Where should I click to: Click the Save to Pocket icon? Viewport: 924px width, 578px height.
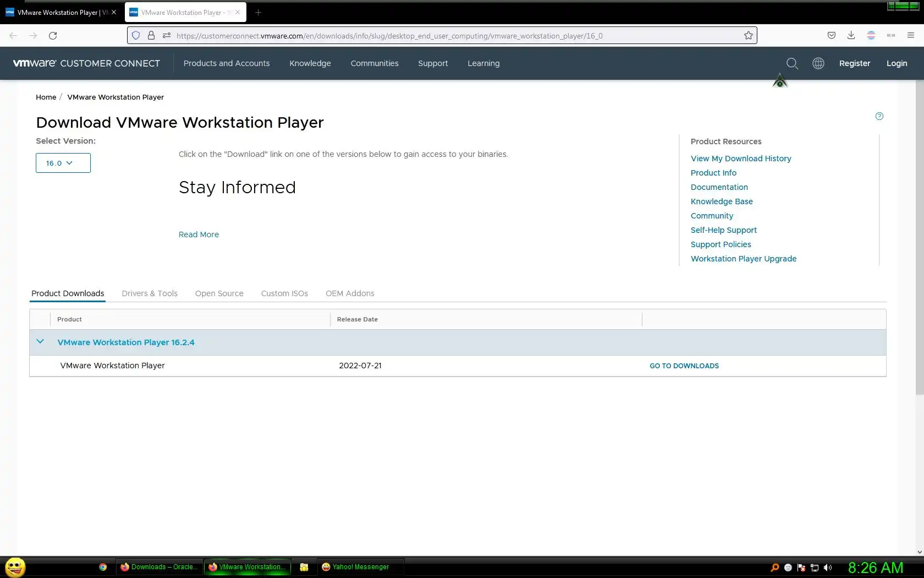[832, 36]
